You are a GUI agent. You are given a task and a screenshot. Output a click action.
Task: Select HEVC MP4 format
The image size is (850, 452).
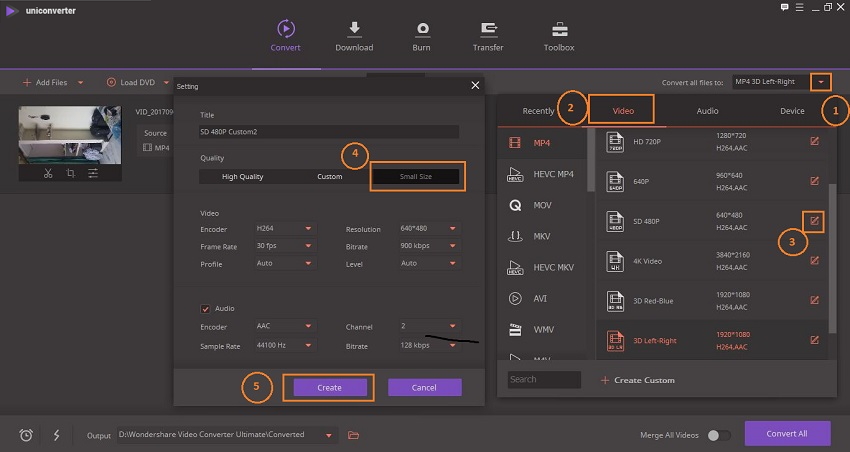[x=542, y=174]
